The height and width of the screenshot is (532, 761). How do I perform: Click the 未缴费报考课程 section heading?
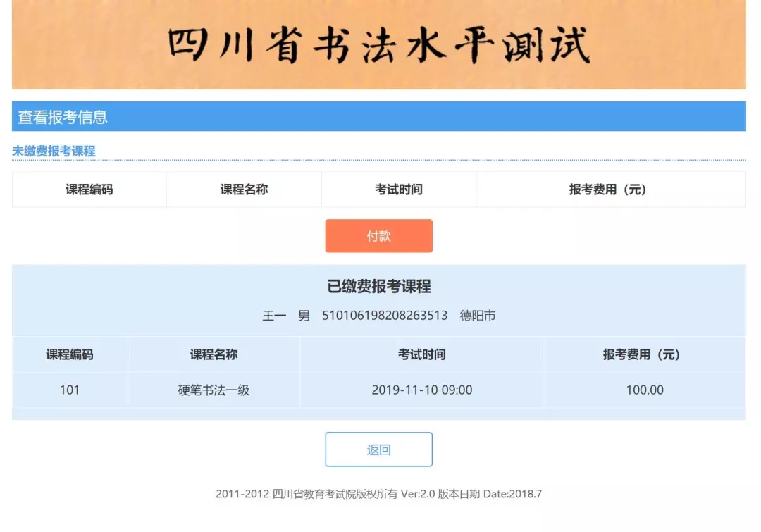(54, 151)
